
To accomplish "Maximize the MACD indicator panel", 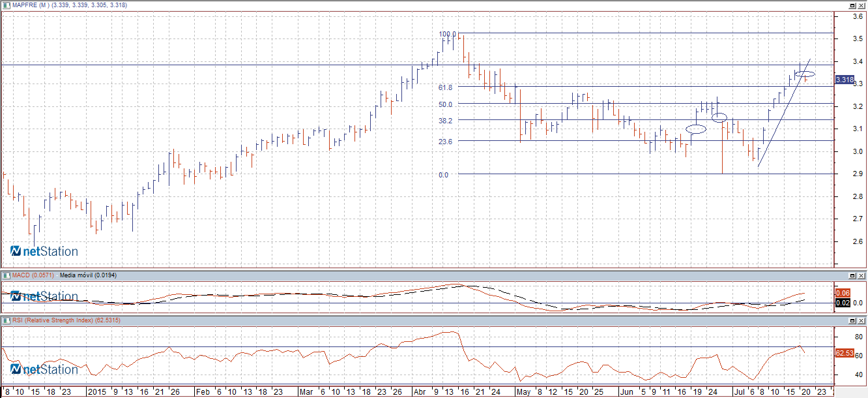I will click(852, 277).
